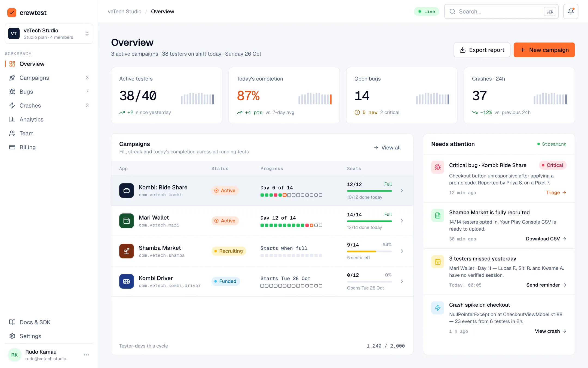
Task: Expand the Kombi Driver row chevron
Action: point(402,281)
